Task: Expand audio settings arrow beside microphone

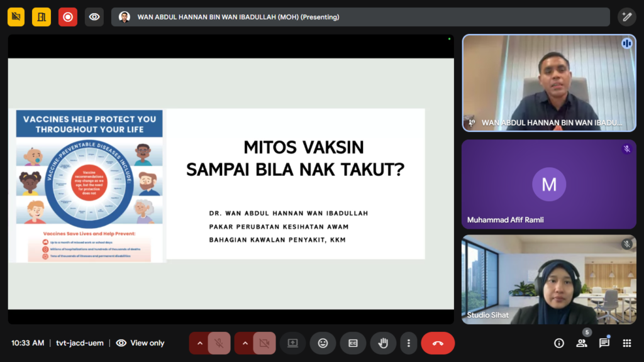Action: tap(199, 343)
